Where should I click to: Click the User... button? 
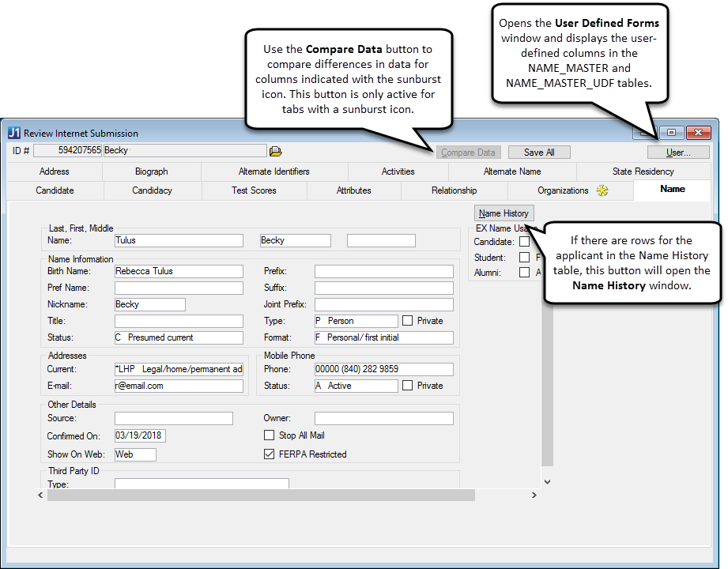677,153
